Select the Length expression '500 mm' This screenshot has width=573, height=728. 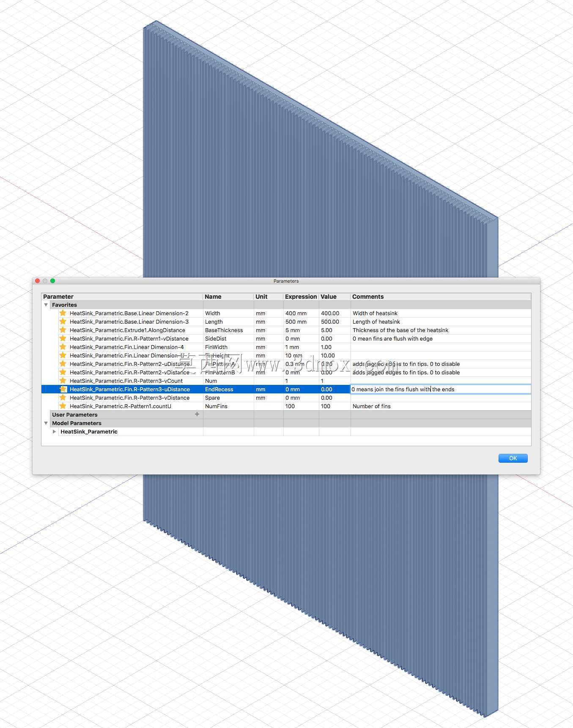point(296,322)
